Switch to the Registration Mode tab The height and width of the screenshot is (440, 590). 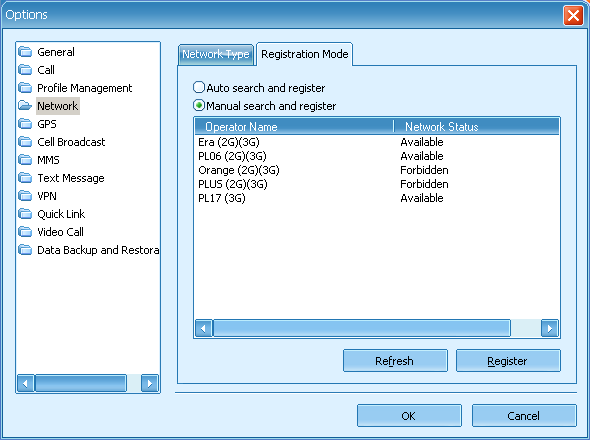(x=304, y=54)
